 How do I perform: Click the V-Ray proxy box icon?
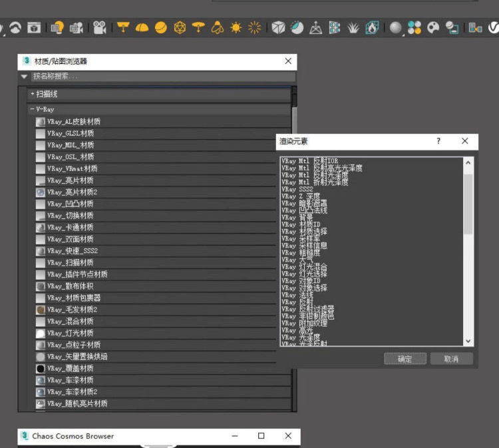point(278,28)
